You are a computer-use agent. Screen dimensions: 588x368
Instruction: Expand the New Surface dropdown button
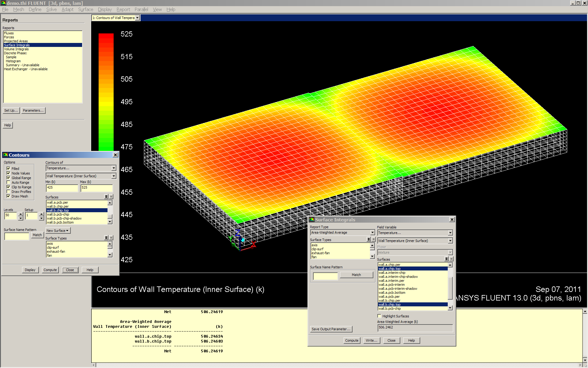58,231
